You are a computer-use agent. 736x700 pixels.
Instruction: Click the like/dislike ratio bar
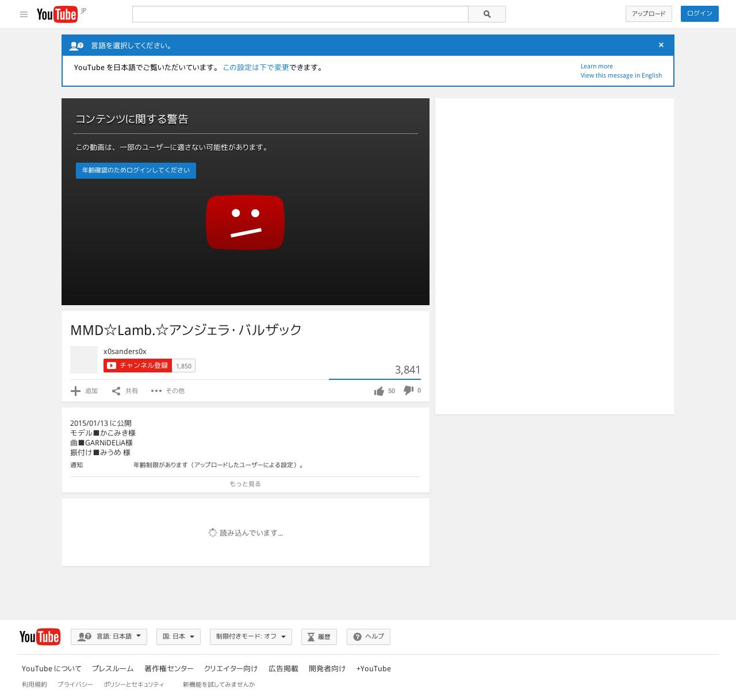375,379
